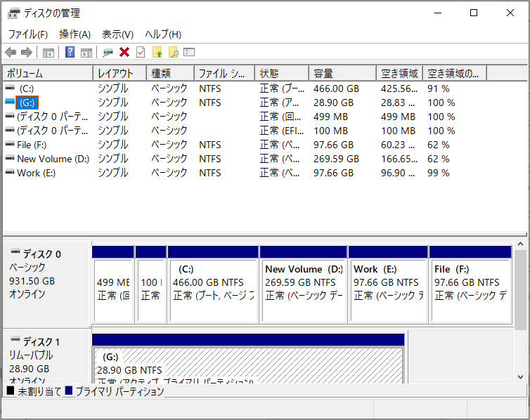The height and width of the screenshot is (420, 530).
Task: Select the (G:) partition block on Disk 1
Action: click(x=248, y=359)
